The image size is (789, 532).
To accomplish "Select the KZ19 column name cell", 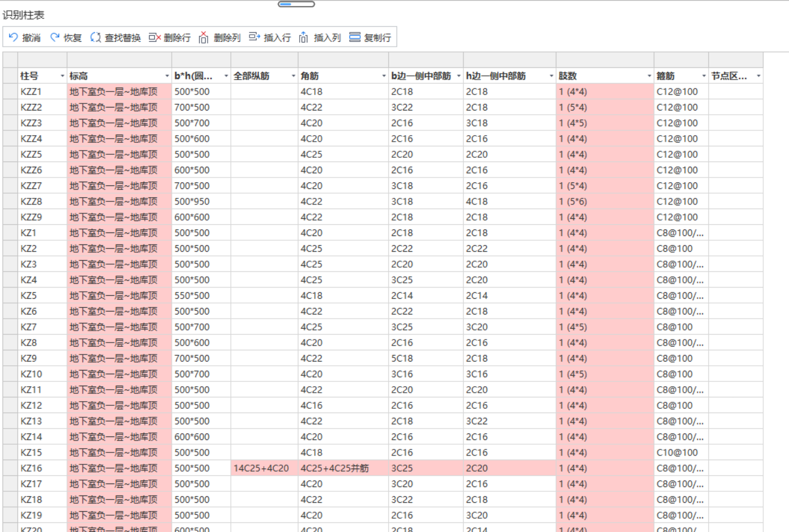I will pyautogui.click(x=42, y=515).
